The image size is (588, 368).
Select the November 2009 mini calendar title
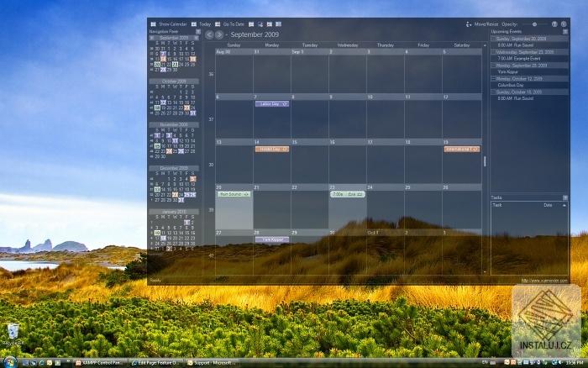pos(174,124)
